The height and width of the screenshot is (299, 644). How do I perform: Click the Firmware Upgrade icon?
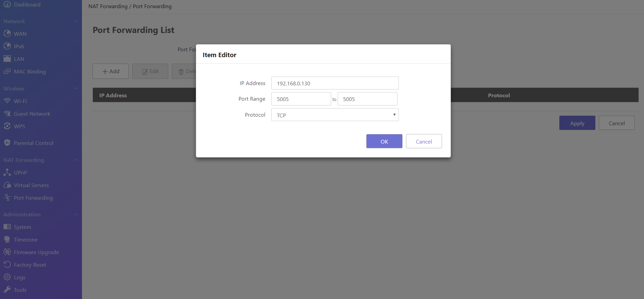click(7, 252)
